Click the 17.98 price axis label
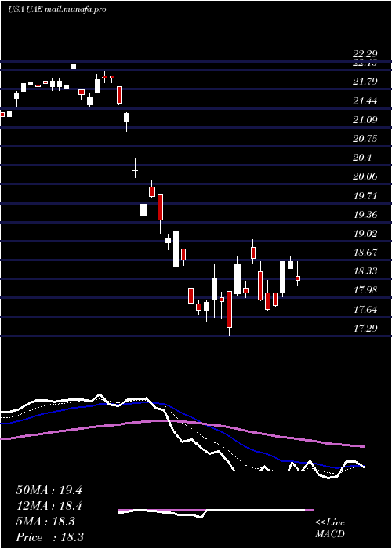 pos(365,291)
